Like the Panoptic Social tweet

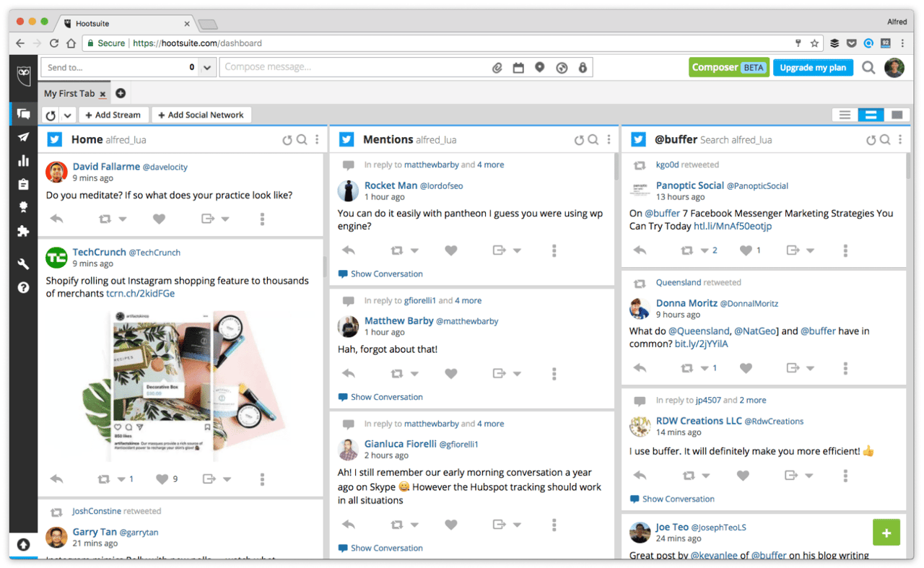pos(746,250)
